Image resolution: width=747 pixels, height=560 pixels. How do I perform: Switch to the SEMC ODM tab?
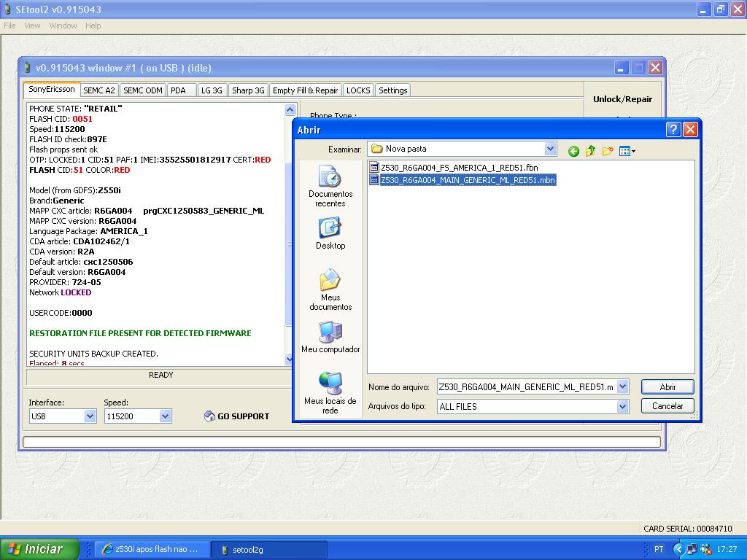tap(143, 90)
